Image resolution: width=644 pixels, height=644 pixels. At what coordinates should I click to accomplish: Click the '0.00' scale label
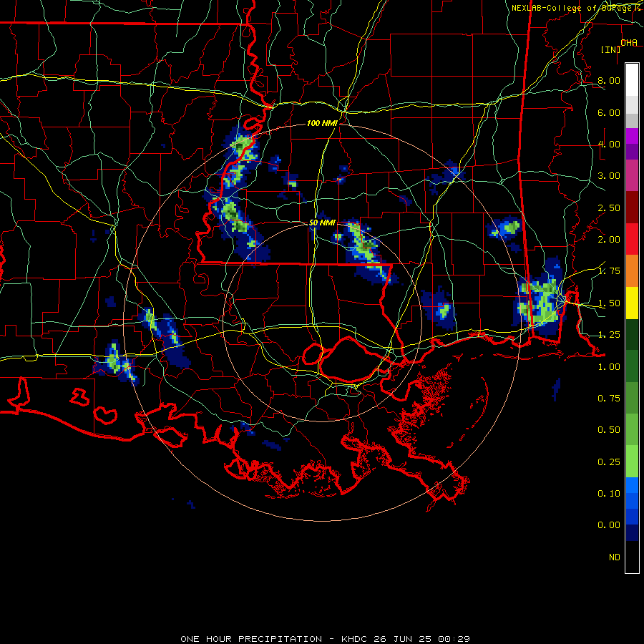(609, 525)
